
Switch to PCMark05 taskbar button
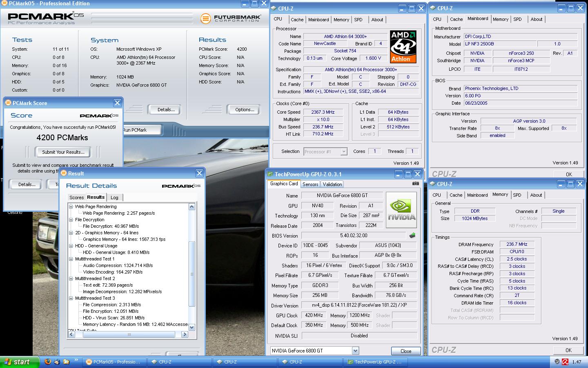click(x=113, y=362)
